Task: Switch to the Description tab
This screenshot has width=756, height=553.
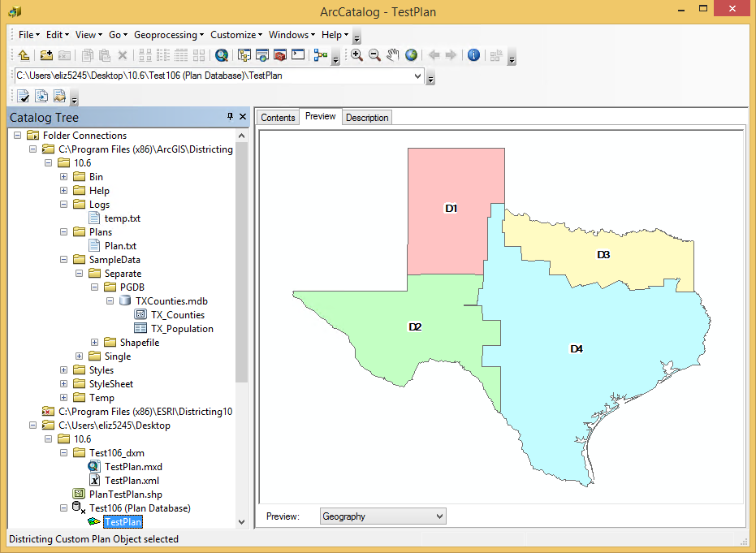Action: click(x=367, y=118)
